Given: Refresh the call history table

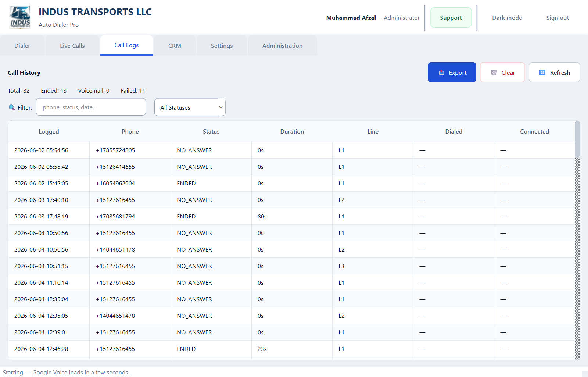Looking at the screenshot, I should point(554,72).
